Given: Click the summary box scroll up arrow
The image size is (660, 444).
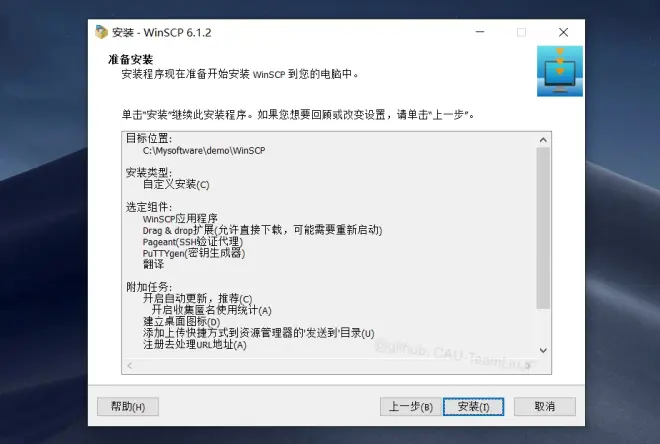Looking at the screenshot, I should (543, 140).
